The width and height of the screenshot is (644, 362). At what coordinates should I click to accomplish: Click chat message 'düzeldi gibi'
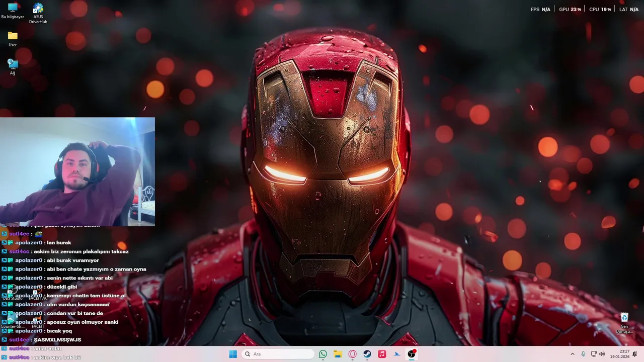tap(62, 287)
